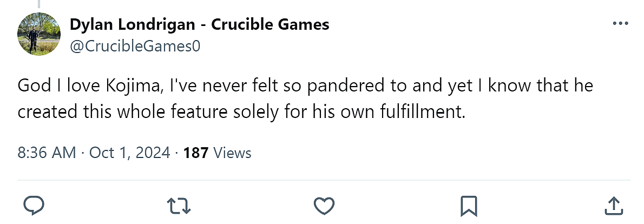Like the tweet with the heart icon
The width and height of the screenshot is (644, 224).
[323, 206]
